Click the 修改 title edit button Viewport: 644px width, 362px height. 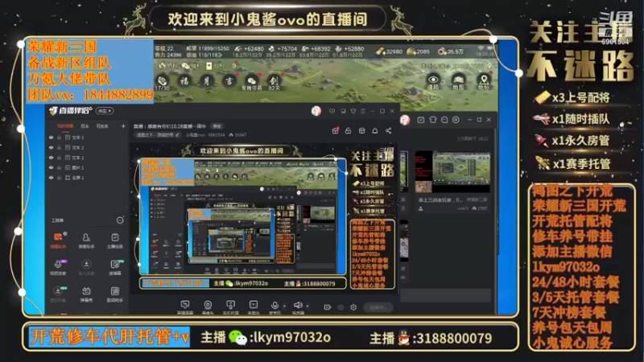point(217,126)
